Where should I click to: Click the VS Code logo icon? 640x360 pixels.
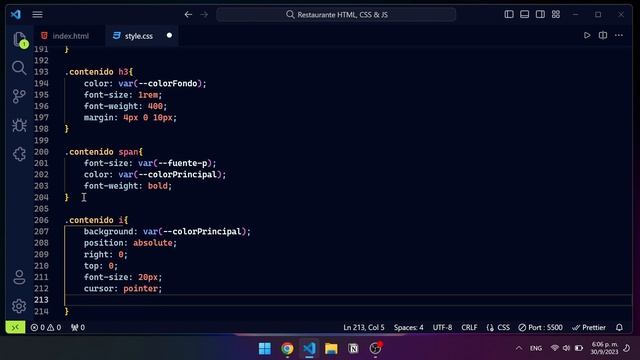16,15
